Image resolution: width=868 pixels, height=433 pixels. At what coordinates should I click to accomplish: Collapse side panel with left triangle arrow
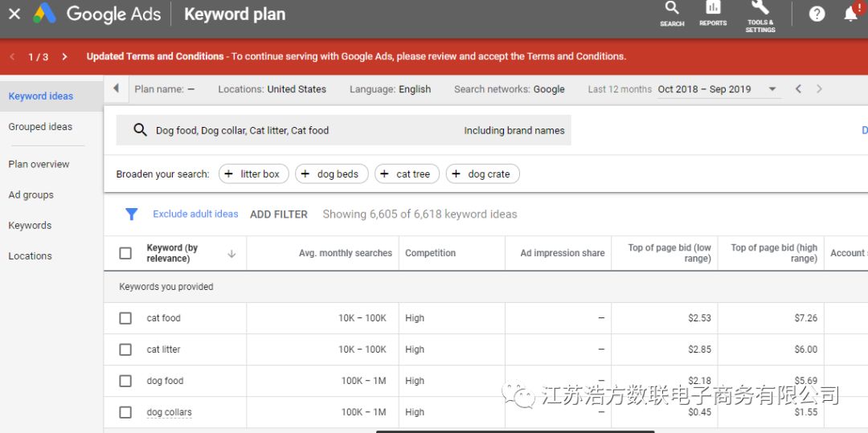coord(117,88)
